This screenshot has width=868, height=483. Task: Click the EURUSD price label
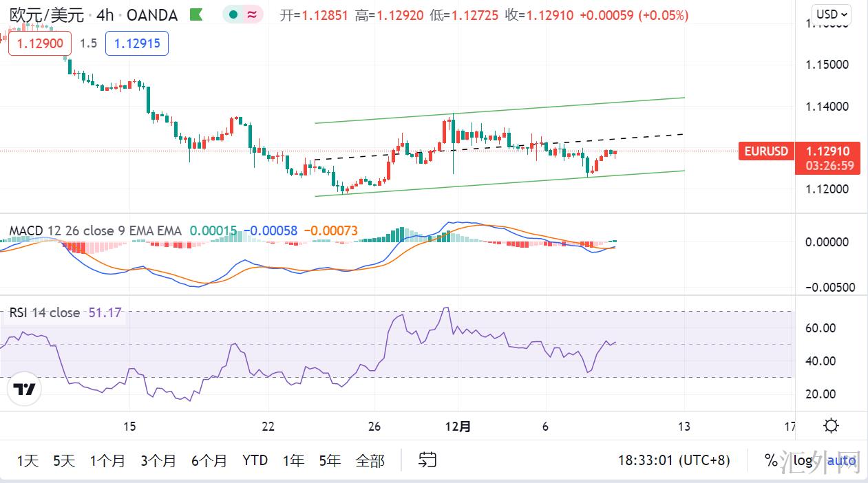tap(765, 151)
